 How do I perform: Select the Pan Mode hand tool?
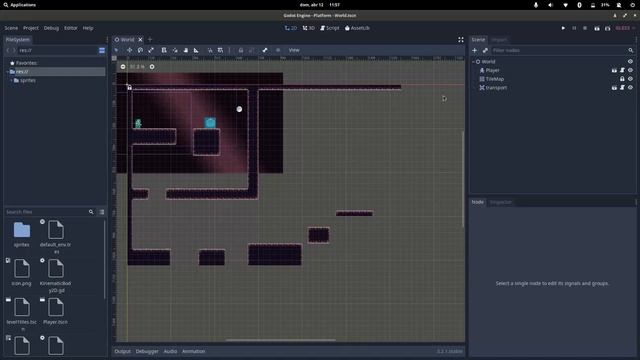[x=186, y=50]
